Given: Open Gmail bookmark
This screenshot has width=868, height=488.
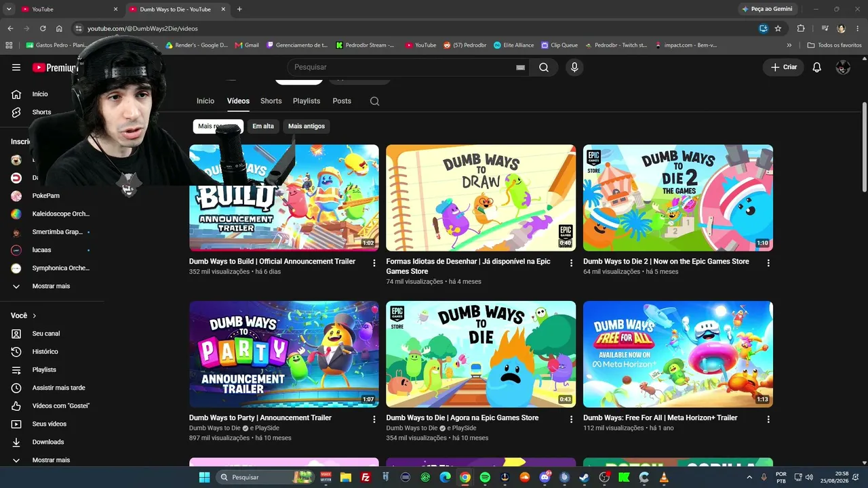Looking at the screenshot, I should [x=247, y=45].
